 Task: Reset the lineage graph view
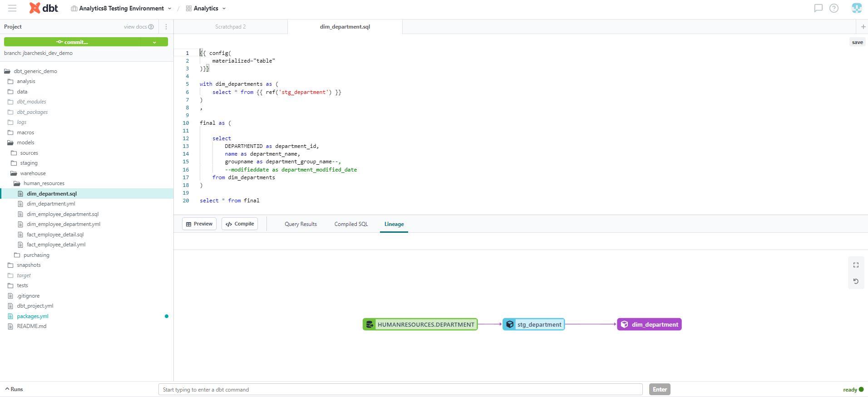point(856,281)
